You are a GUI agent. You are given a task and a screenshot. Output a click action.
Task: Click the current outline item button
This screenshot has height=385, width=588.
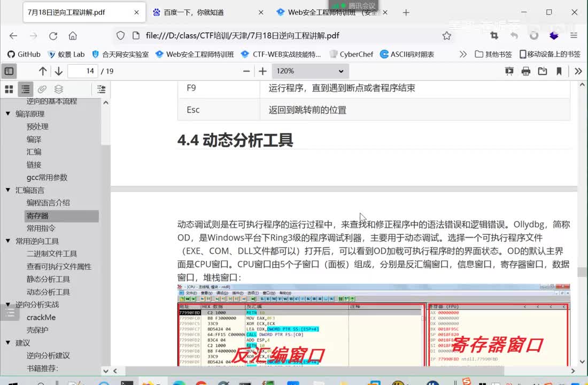(101, 89)
